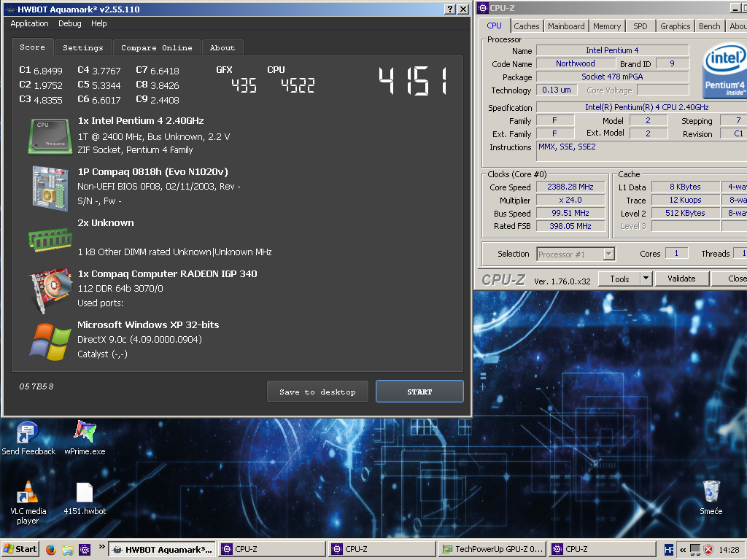The width and height of the screenshot is (747, 560).
Task: Click the Multiplier value x 24.0
Action: [570, 200]
